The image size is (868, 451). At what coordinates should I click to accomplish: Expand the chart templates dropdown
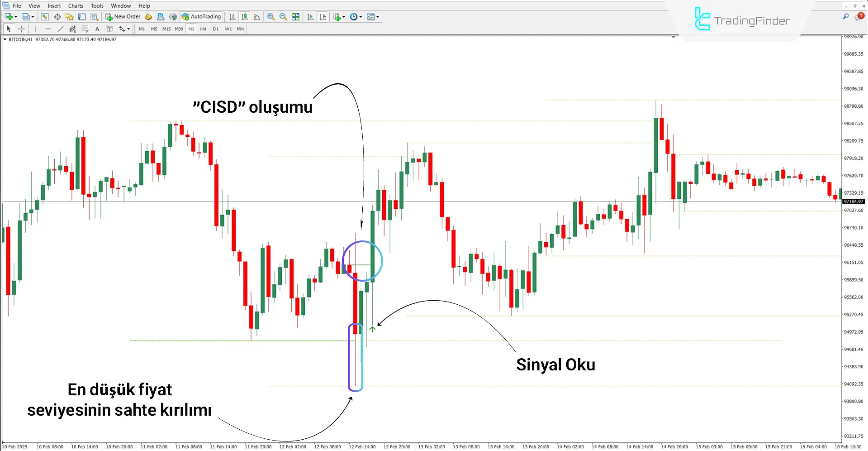tap(378, 17)
